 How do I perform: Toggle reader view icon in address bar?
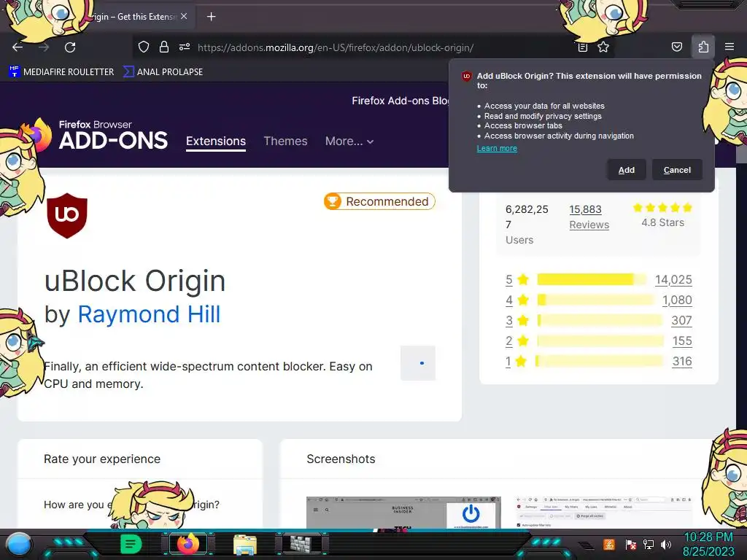582,47
